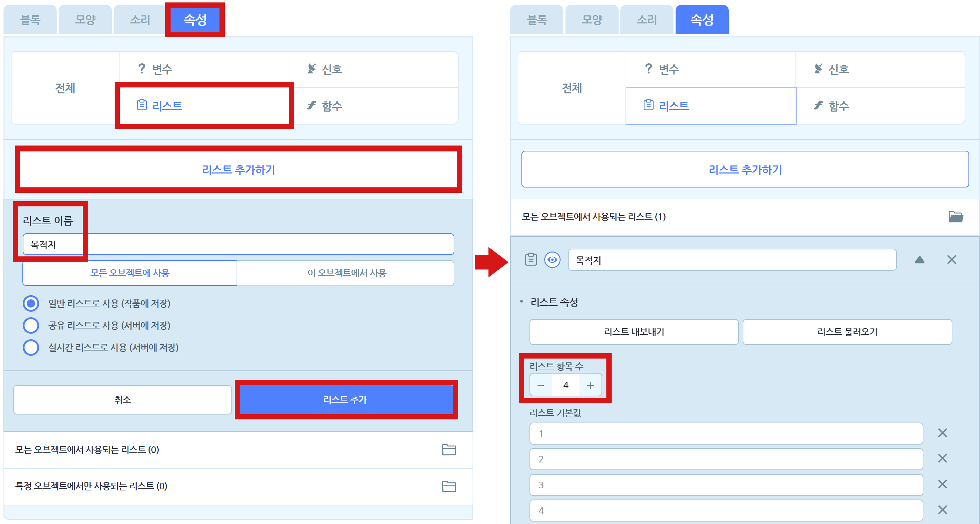Select 리스트 category in left panel
980x524 pixels.
coord(204,106)
